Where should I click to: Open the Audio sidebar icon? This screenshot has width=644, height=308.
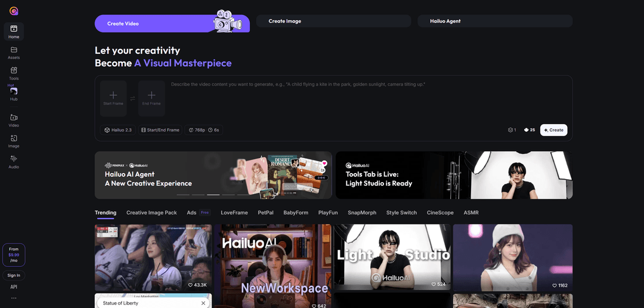(14, 159)
